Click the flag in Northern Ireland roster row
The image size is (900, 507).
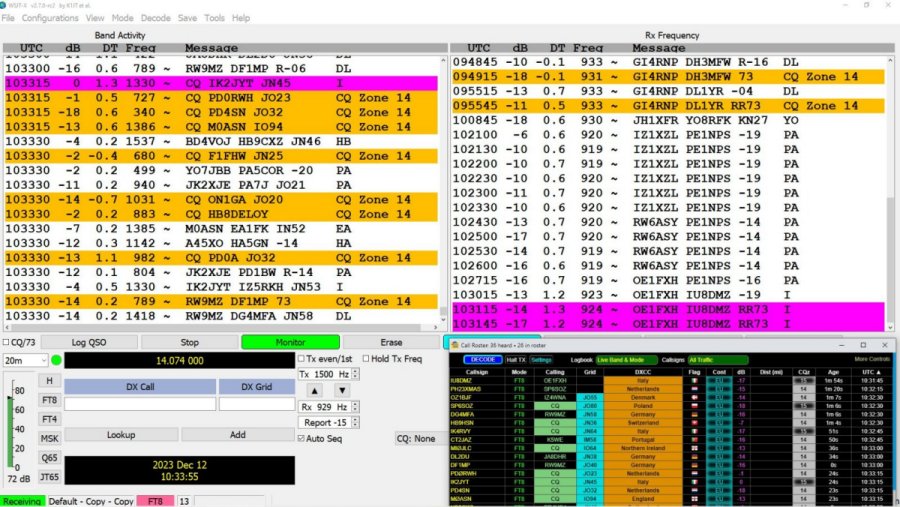point(695,448)
